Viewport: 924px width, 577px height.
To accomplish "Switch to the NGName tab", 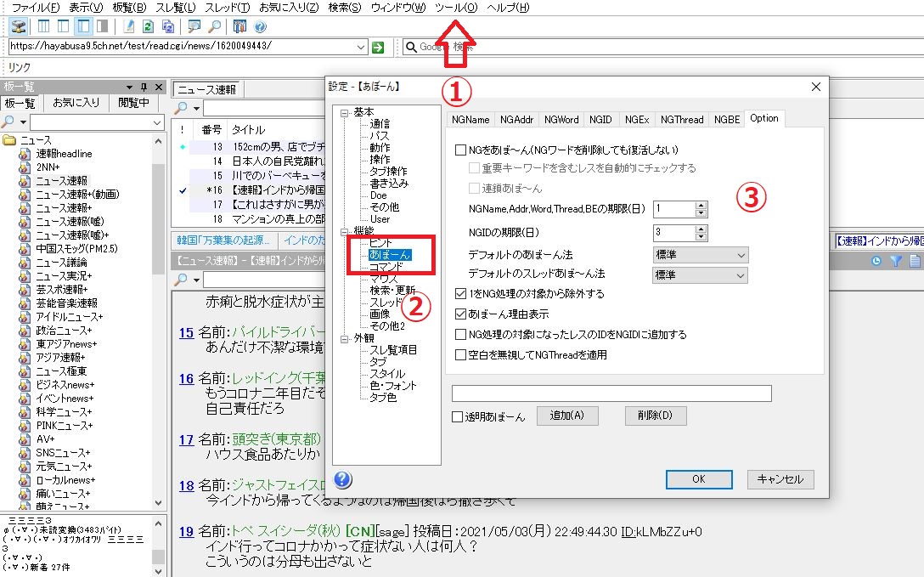I will pos(470,120).
